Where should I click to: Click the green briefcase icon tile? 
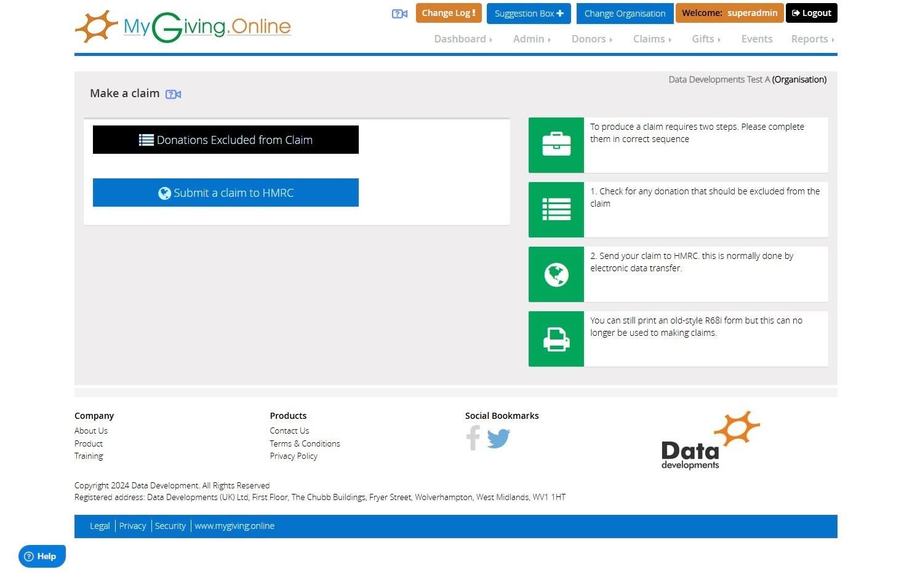point(556,145)
